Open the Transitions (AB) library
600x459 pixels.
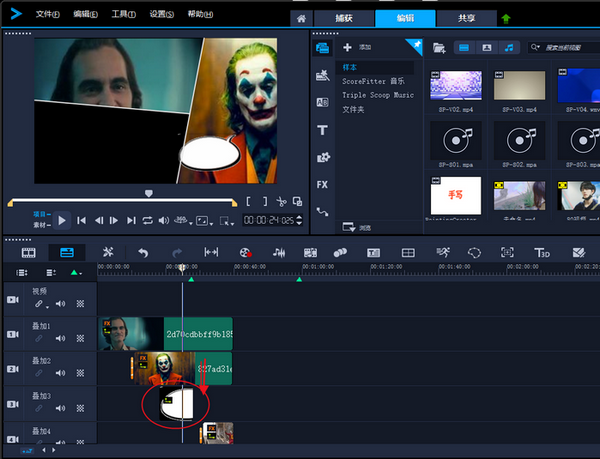[323, 102]
